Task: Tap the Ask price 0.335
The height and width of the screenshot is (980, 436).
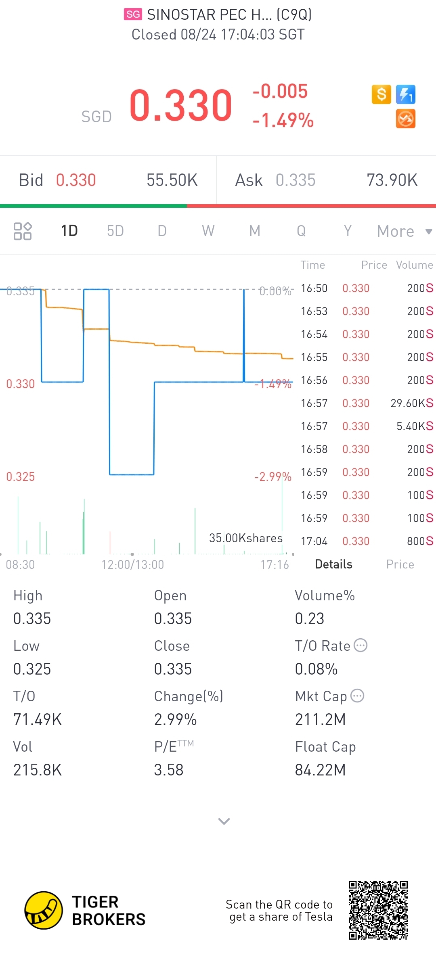Action: tap(296, 180)
